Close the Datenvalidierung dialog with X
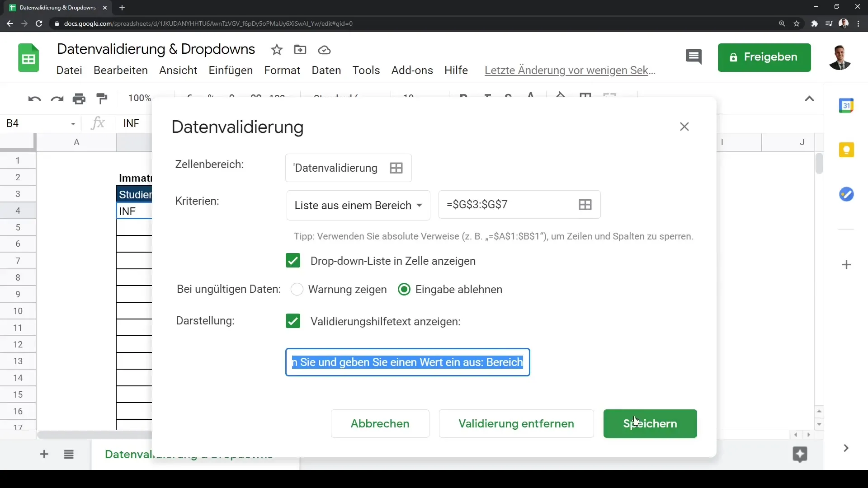The height and width of the screenshot is (488, 868). pyautogui.click(x=684, y=127)
